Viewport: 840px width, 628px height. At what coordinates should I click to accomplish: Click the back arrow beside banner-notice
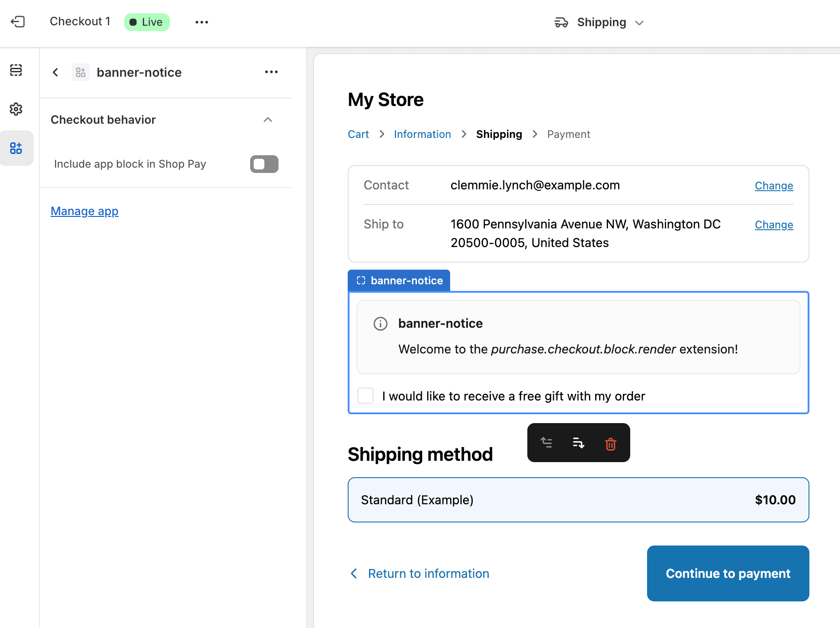pyautogui.click(x=55, y=72)
